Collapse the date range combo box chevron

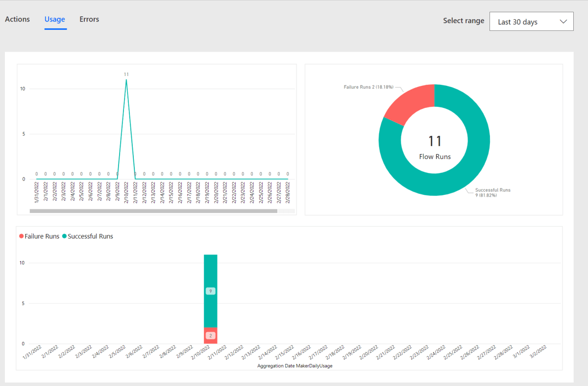pos(564,21)
